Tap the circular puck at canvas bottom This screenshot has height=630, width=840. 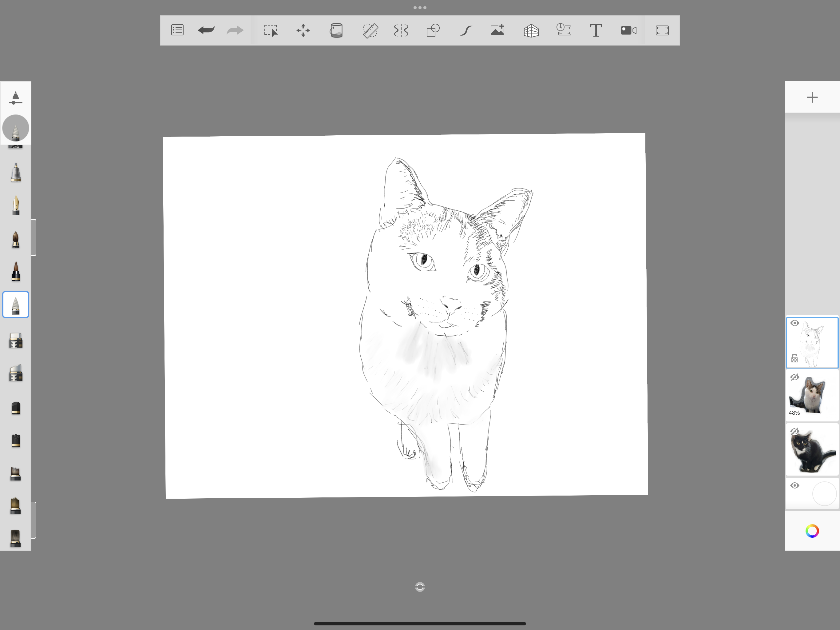pyautogui.click(x=420, y=587)
